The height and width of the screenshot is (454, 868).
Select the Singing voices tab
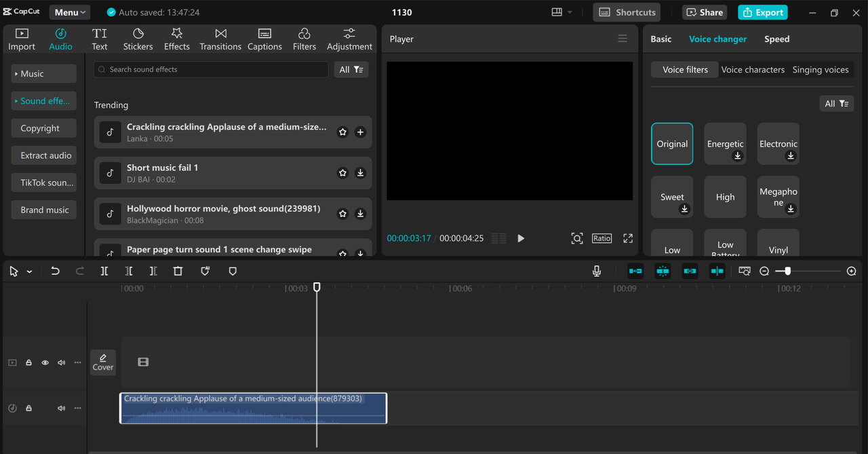821,69
